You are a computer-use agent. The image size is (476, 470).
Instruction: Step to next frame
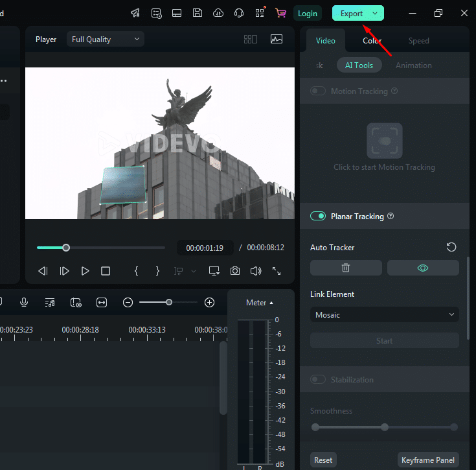64,271
